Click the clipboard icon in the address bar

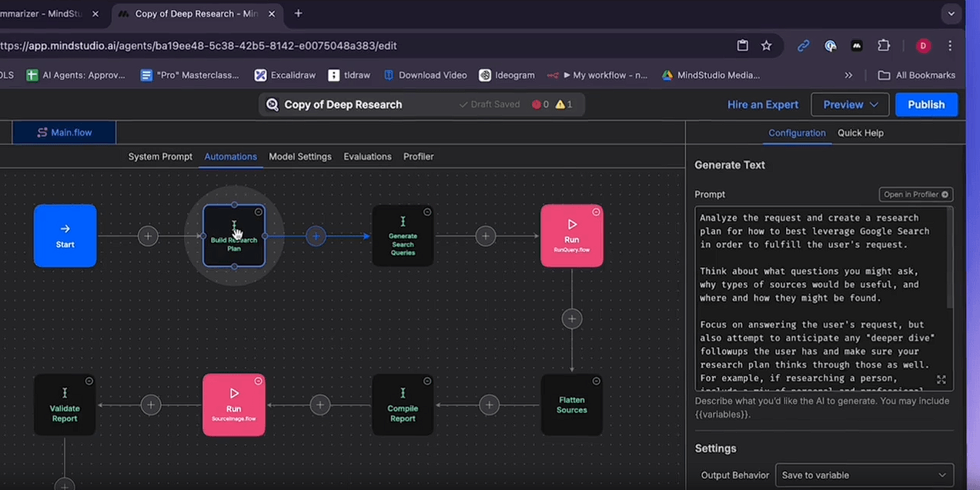coord(742,45)
